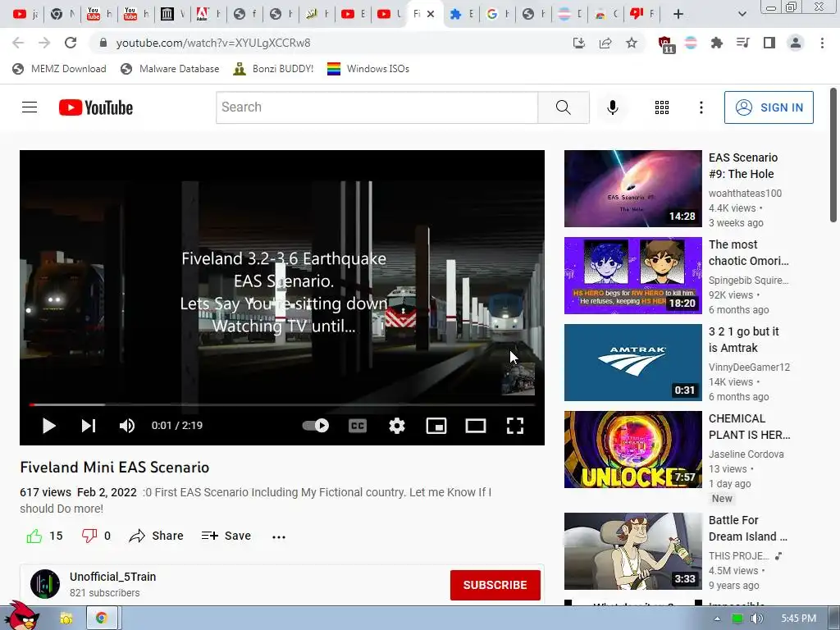Open Chrome profile avatar

pos(796,43)
